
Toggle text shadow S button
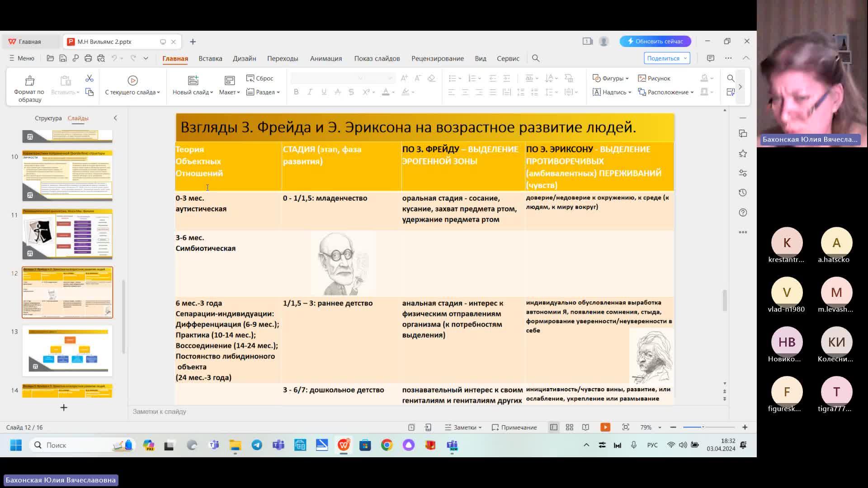tap(351, 92)
